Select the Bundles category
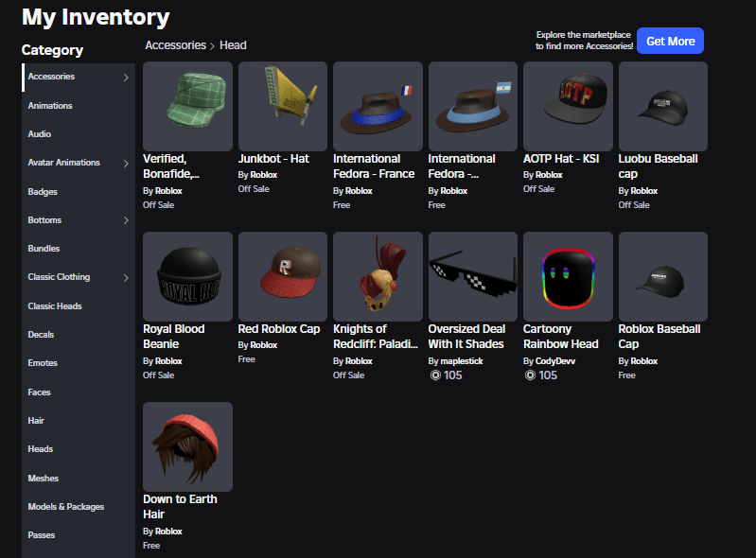 coord(44,249)
